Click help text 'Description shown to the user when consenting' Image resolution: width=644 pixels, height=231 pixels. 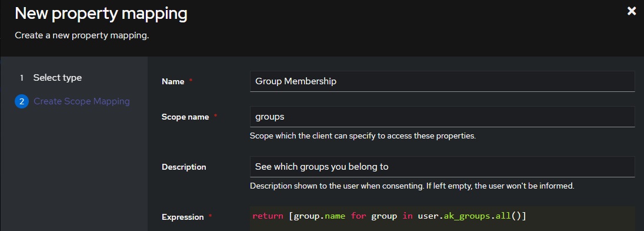[x=412, y=186]
